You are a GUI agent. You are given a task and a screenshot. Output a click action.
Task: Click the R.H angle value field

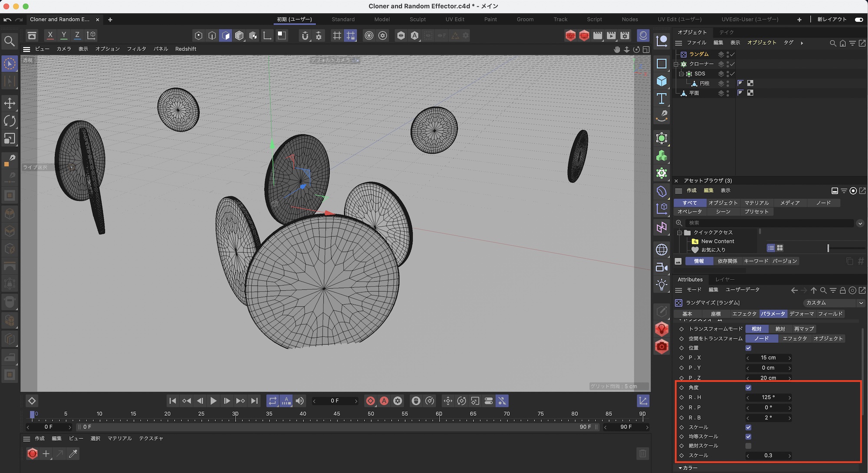coord(768,397)
